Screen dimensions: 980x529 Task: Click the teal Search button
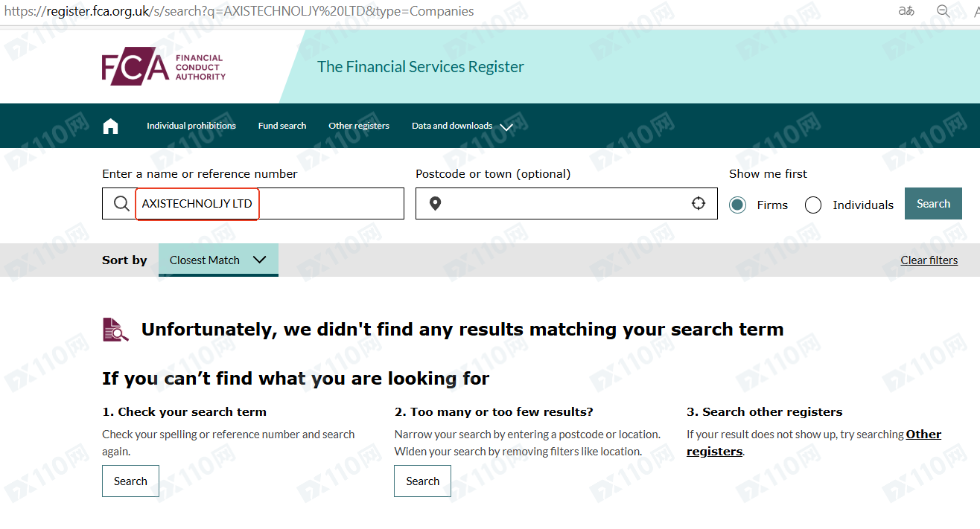932,203
